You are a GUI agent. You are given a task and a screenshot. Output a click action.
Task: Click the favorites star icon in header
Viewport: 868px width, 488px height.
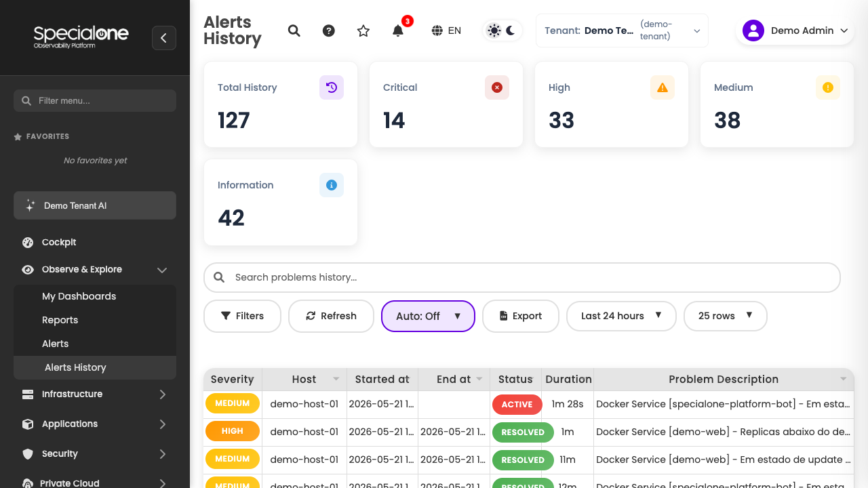[363, 30]
